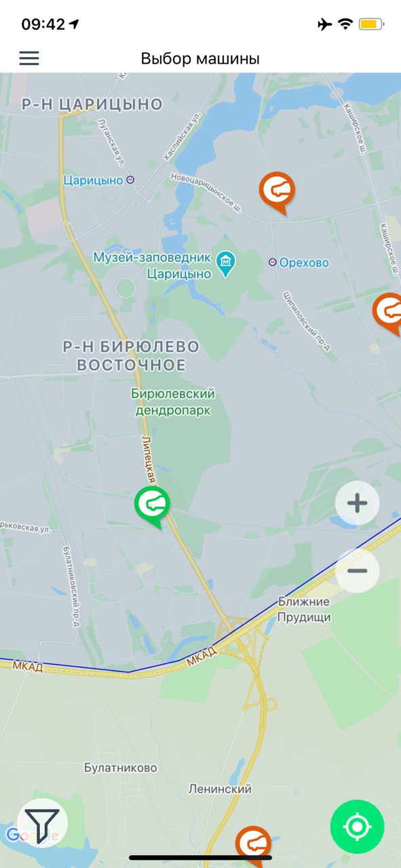Tap the Музей-заповедник Царицыно museum pin

[225, 260]
